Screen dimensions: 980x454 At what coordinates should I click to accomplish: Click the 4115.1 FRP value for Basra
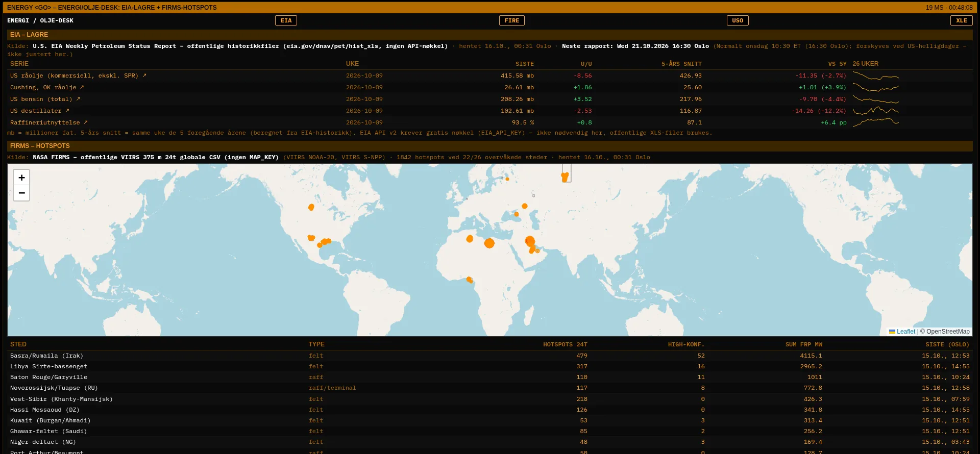tap(811, 356)
